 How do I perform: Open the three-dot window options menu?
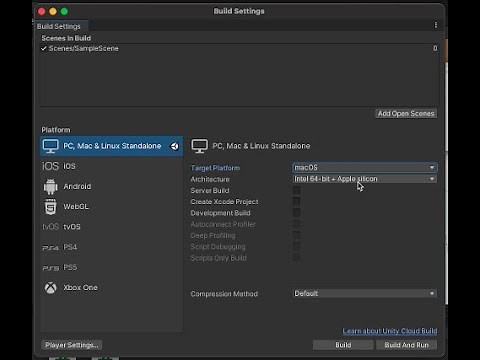tap(436, 25)
